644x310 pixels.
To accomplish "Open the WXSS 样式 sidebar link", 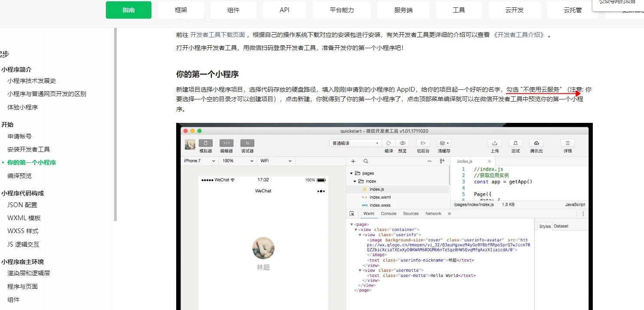I will (x=23, y=231).
